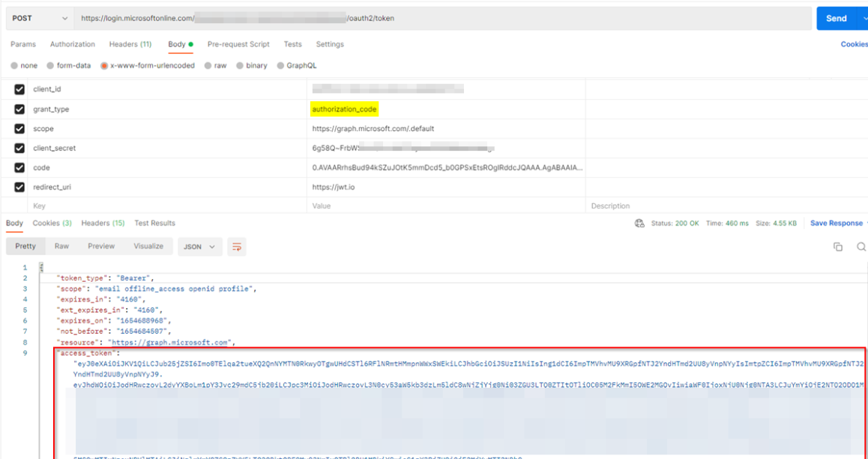Open Pre-request Script tab
The width and height of the screenshot is (868, 459).
[x=238, y=44]
